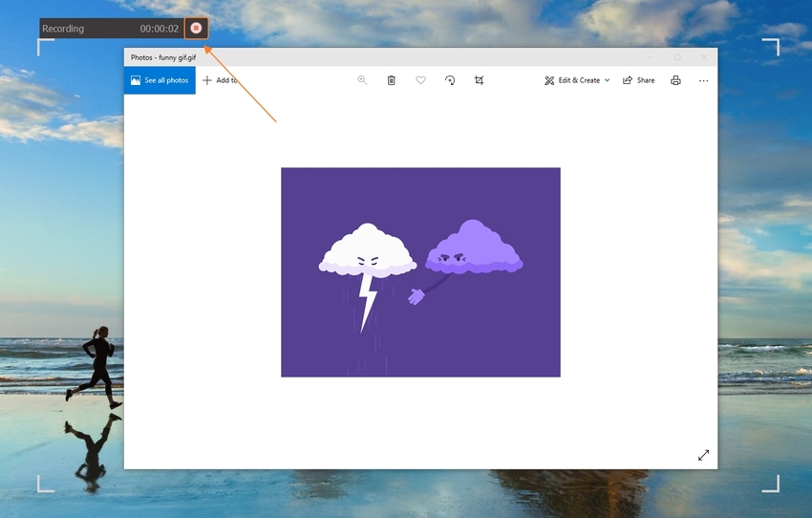Enter full screen with the diagonal arrows icon
This screenshot has height=518, width=812.
[x=704, y=455]
